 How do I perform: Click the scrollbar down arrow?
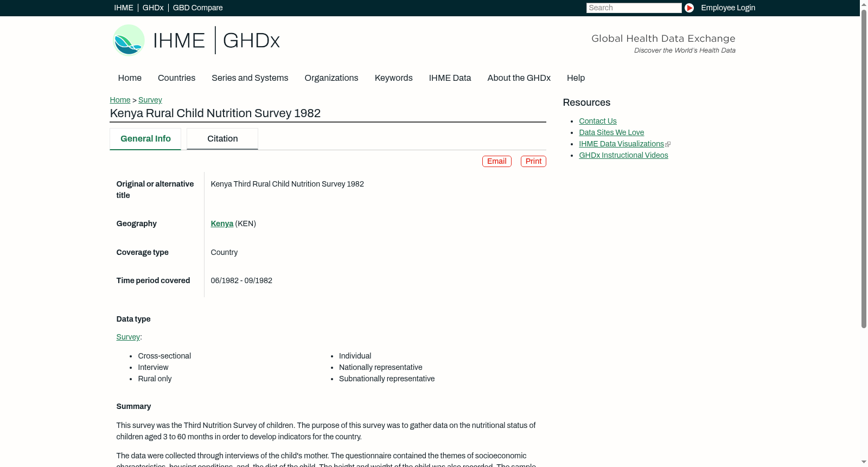[864, 463]
